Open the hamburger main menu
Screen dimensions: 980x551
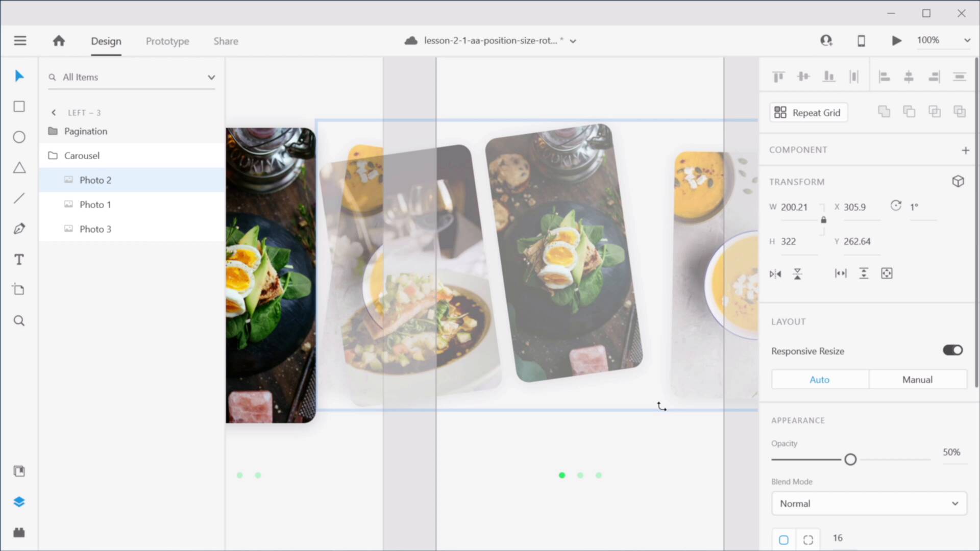[x=20, y=41]
